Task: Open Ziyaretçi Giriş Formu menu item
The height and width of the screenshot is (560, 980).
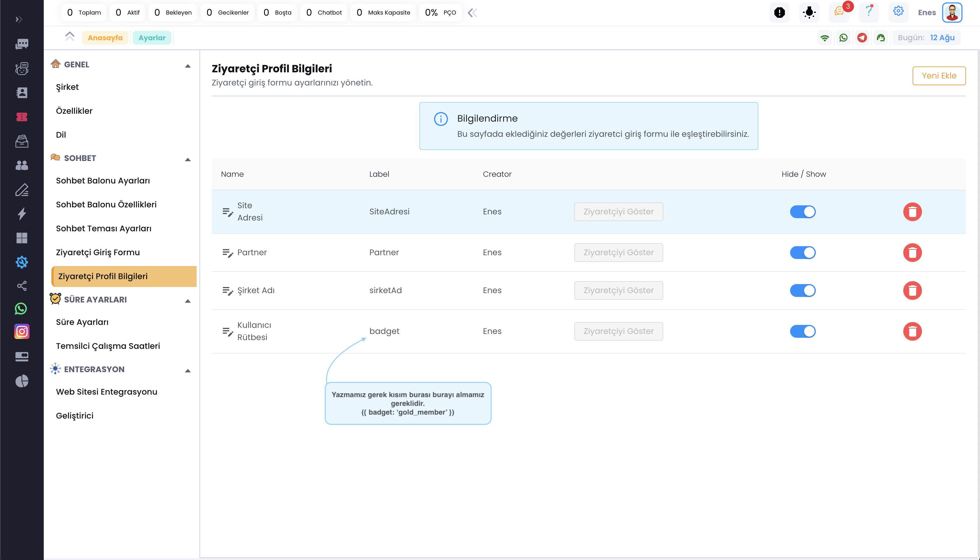Action: click(98, 252)
